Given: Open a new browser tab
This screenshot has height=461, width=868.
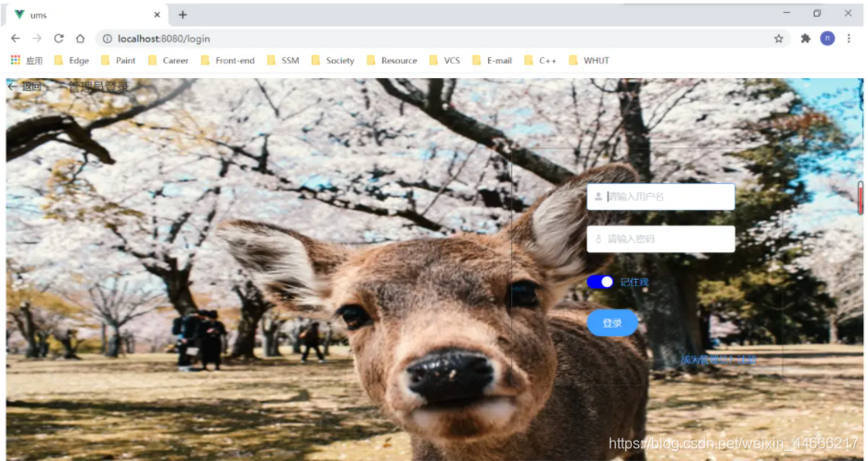Looking at the screenshot, I should pyautogui.click(x=183, y=15).
